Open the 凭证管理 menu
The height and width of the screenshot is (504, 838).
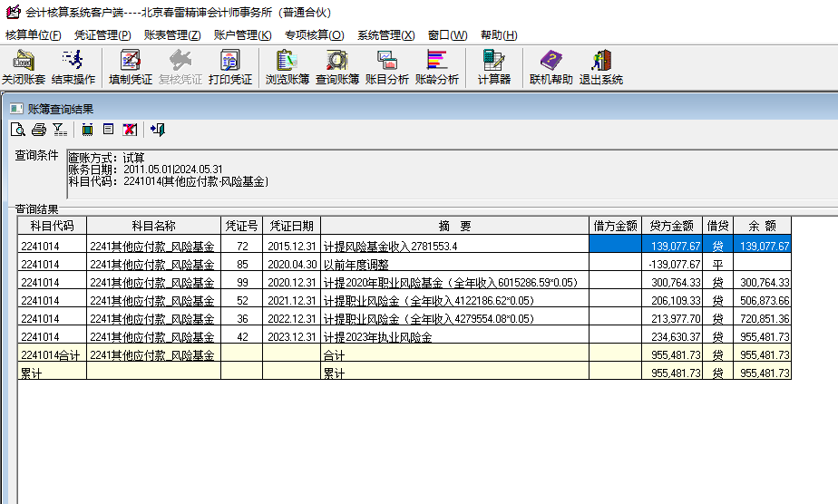(x=102, y=35)
